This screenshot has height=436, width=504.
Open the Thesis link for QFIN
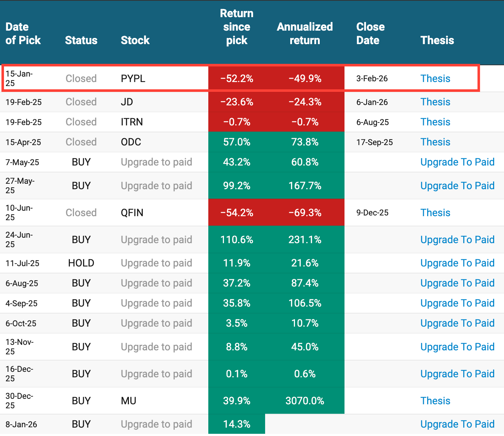(x=435, y=213)
